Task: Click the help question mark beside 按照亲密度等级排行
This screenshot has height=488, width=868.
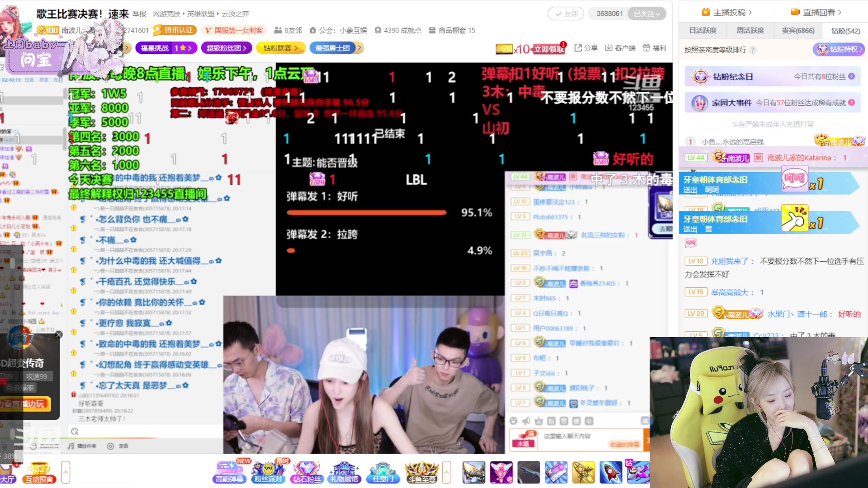Action: (753, 50)
